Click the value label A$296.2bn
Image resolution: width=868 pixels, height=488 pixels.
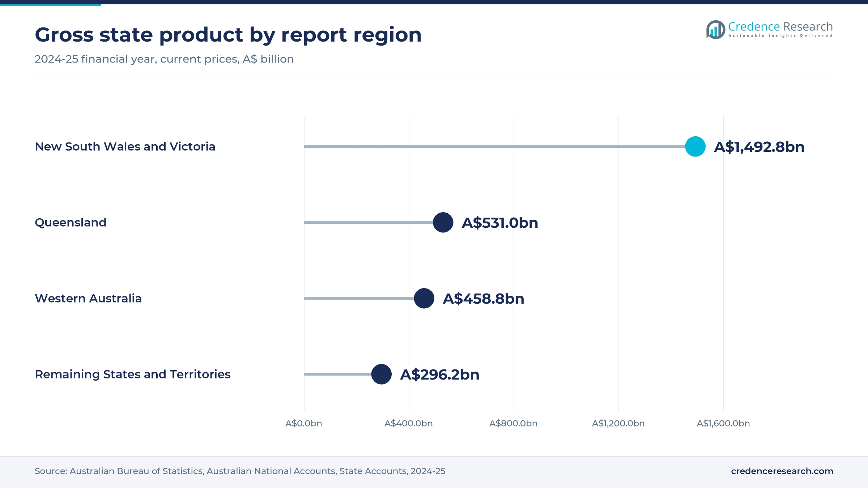[439, 374]
